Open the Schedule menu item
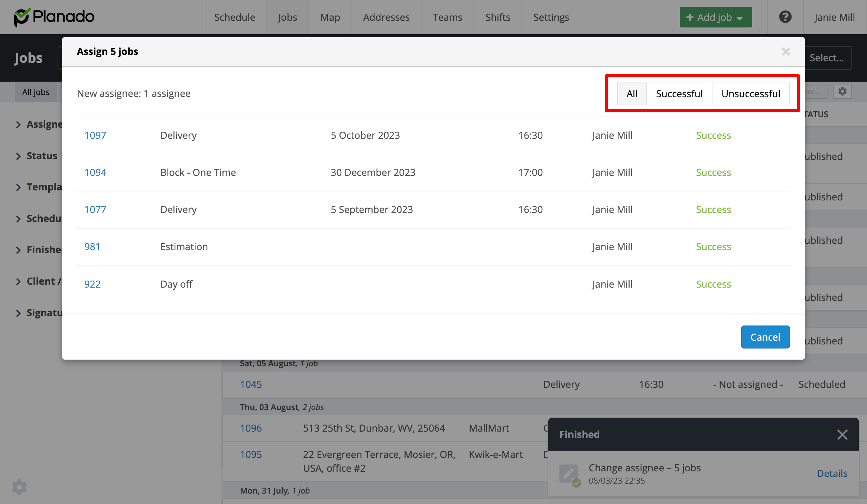867x504 pixels. tap(234, 17)
